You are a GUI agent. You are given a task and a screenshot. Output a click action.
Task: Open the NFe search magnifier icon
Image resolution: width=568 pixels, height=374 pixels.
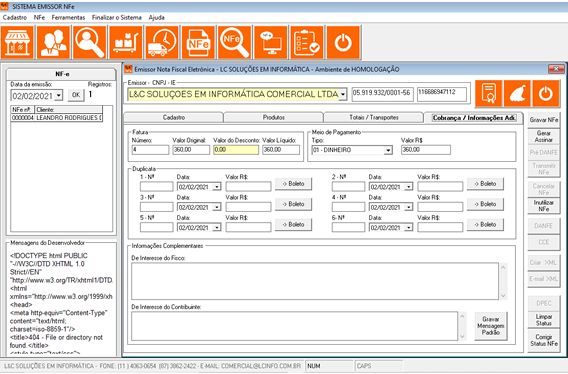235,43
